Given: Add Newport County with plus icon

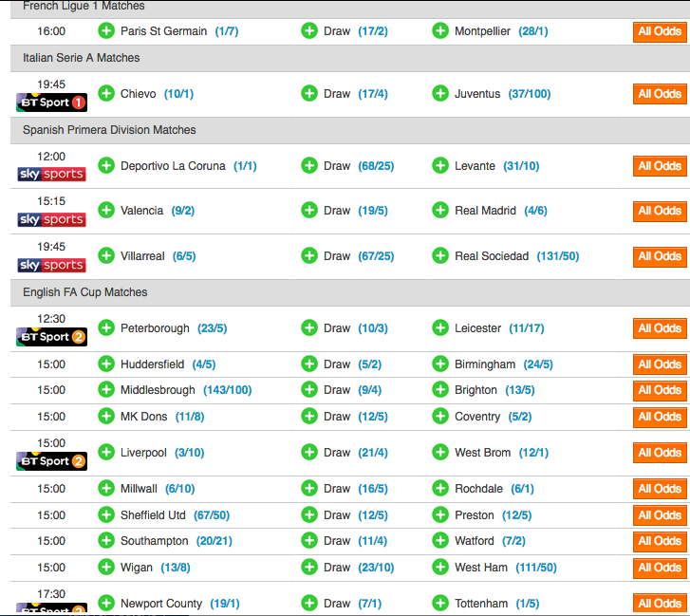Looking at the screenshot, I should [x=106, y=603].
